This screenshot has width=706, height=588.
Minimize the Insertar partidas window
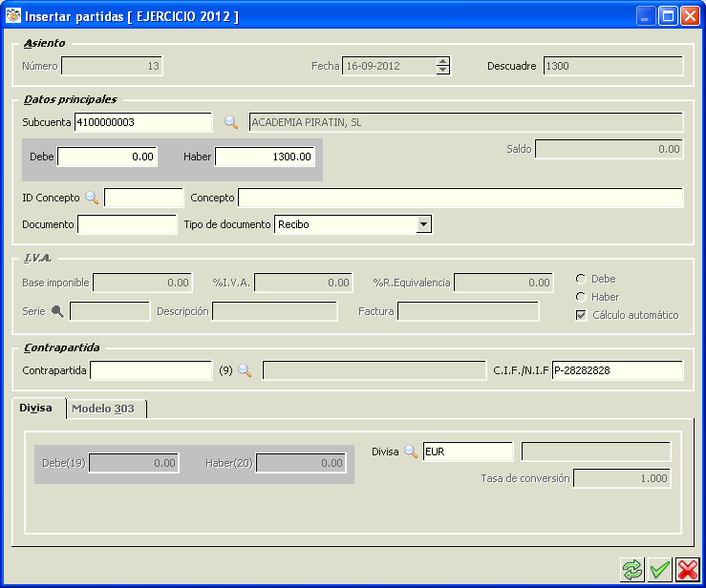[x=646, y=16]
